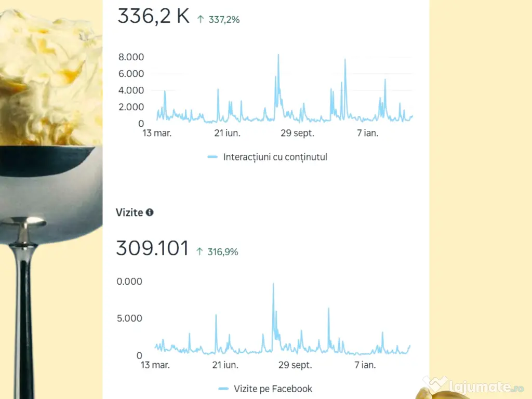This screenshot has height=399, width=532.
Task: Click the lajumate.ro watermark logo
Action: [473, 385]
